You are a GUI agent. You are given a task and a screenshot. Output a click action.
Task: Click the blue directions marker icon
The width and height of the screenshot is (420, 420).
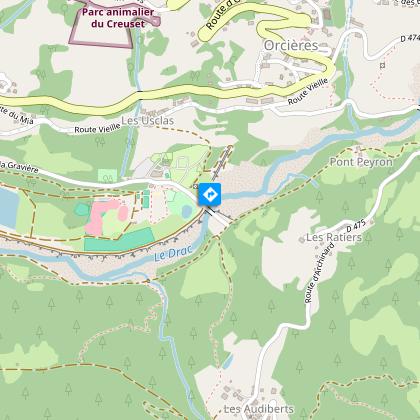pos(210,194)
